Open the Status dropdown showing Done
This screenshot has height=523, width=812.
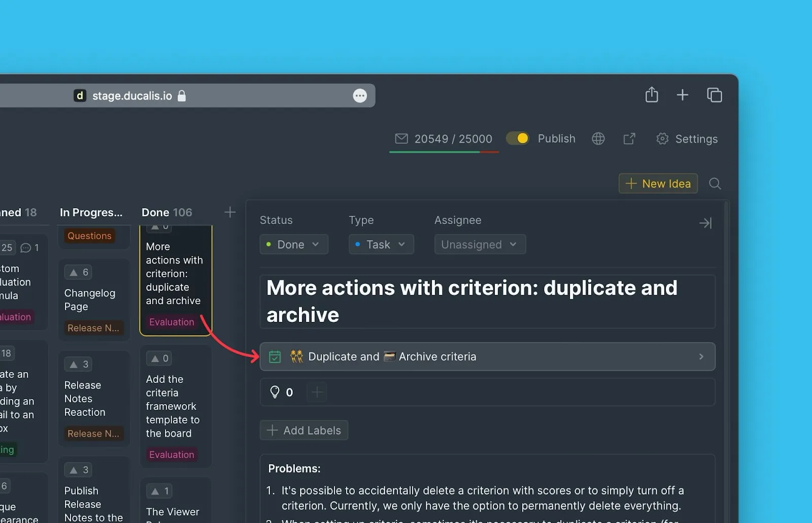pos(294,244)
